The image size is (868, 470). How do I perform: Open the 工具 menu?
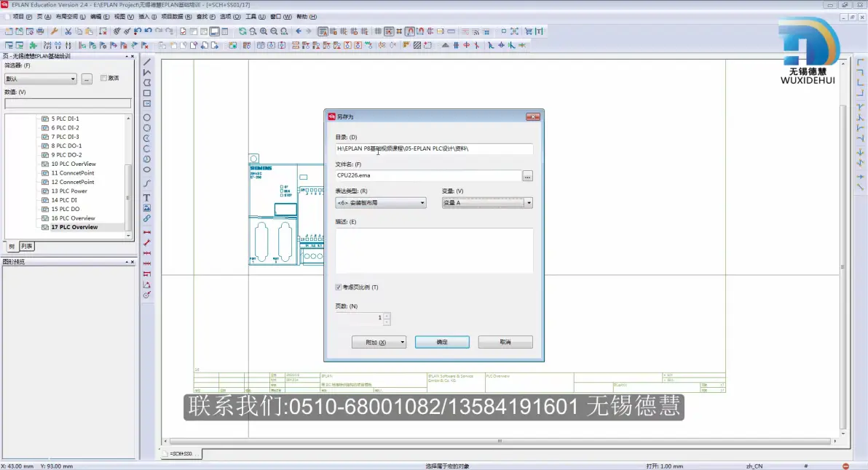[255, 17]
